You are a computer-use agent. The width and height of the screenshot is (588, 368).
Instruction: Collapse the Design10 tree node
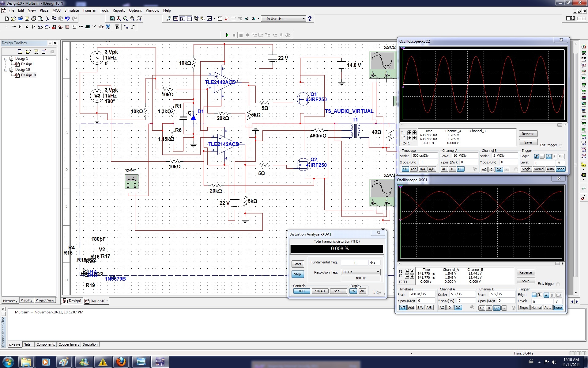(6, 70)
